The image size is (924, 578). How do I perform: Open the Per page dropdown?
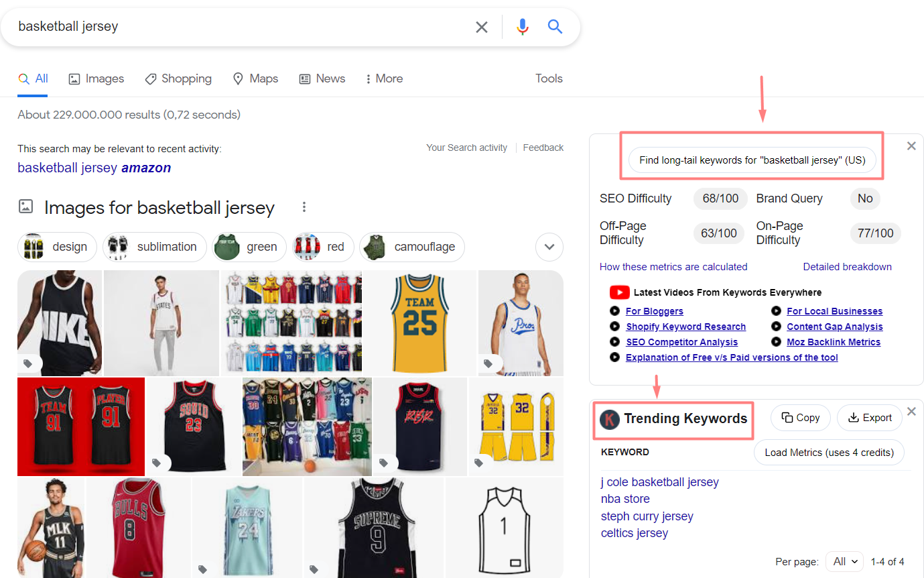(845, 562)
